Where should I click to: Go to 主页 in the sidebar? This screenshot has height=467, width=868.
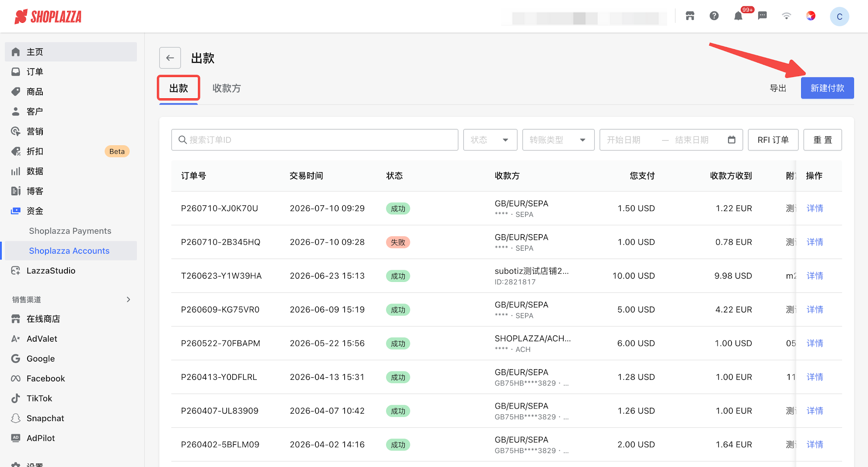[71, 52]
